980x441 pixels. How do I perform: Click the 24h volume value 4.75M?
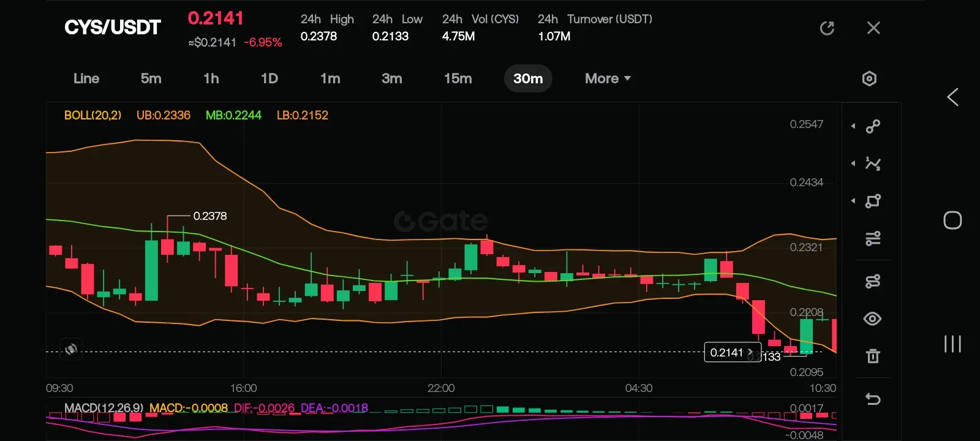(x=459, y=36)
